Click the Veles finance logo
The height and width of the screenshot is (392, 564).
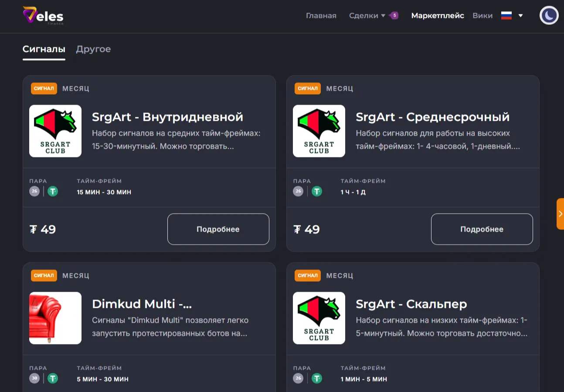pyautogui.click(x=43, y=16)
